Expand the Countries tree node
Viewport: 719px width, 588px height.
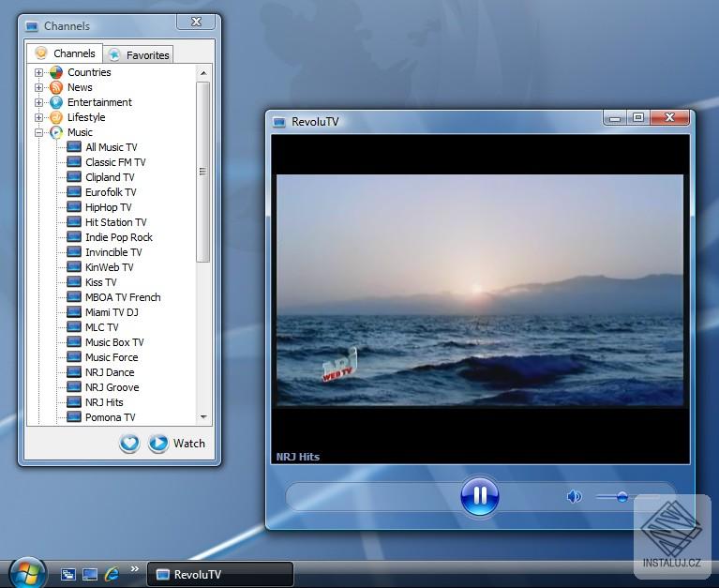[x=39, y=72]
